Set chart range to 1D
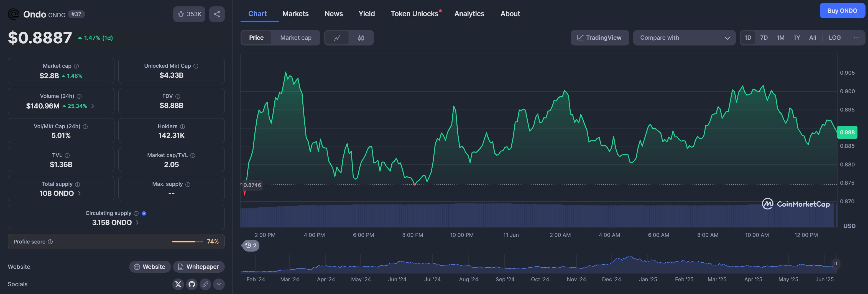 (748, 38)
